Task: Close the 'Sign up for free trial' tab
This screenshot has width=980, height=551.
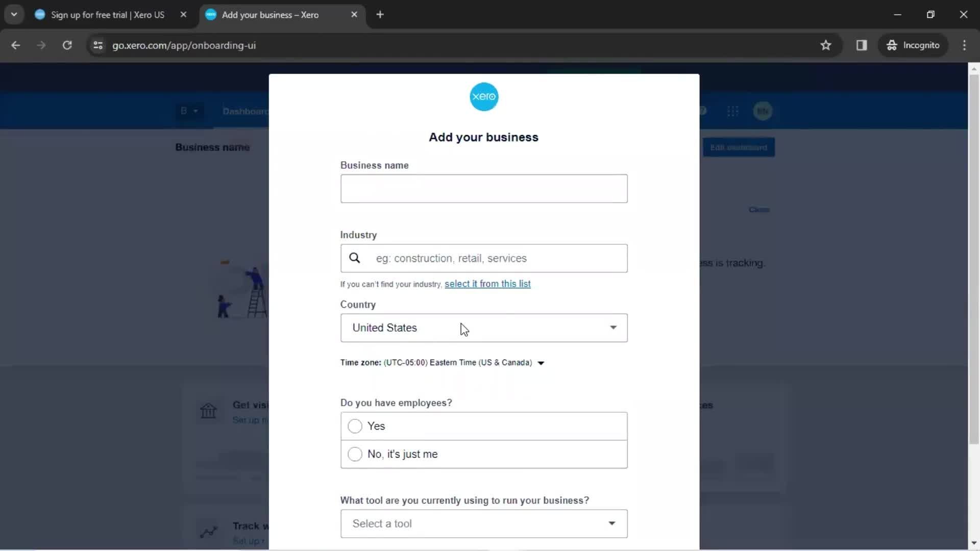Action: (x=183, y=15)
